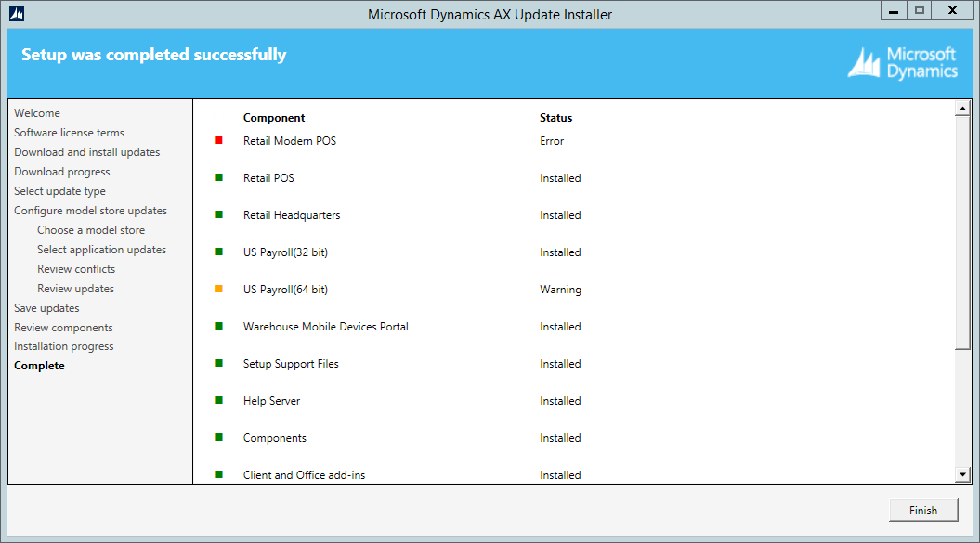
Task: Click the green status square beside Retail Headquarters
Action: [x=218, y=214]
